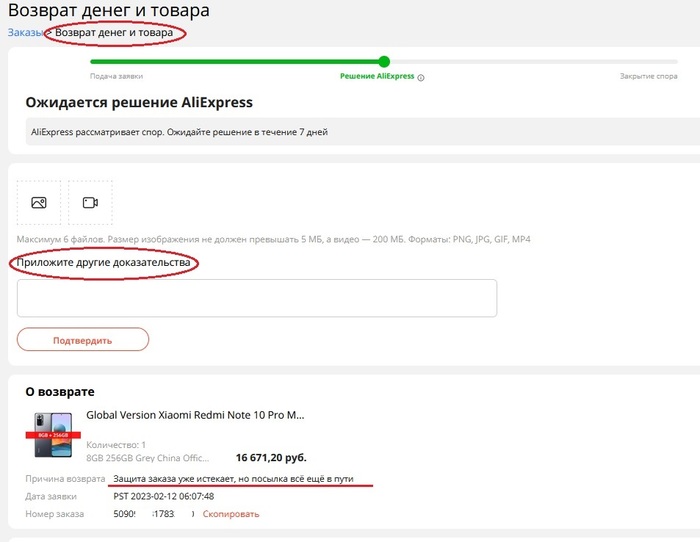700x542 pixels.
Task: Open Global Version Xiaomi Redmi Note title
Action: [195, 415]
